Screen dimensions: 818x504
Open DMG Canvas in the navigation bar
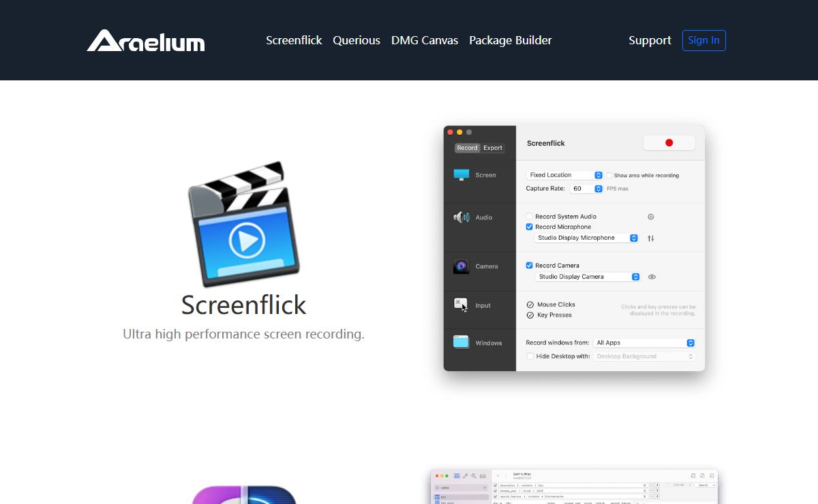[425, 40]
